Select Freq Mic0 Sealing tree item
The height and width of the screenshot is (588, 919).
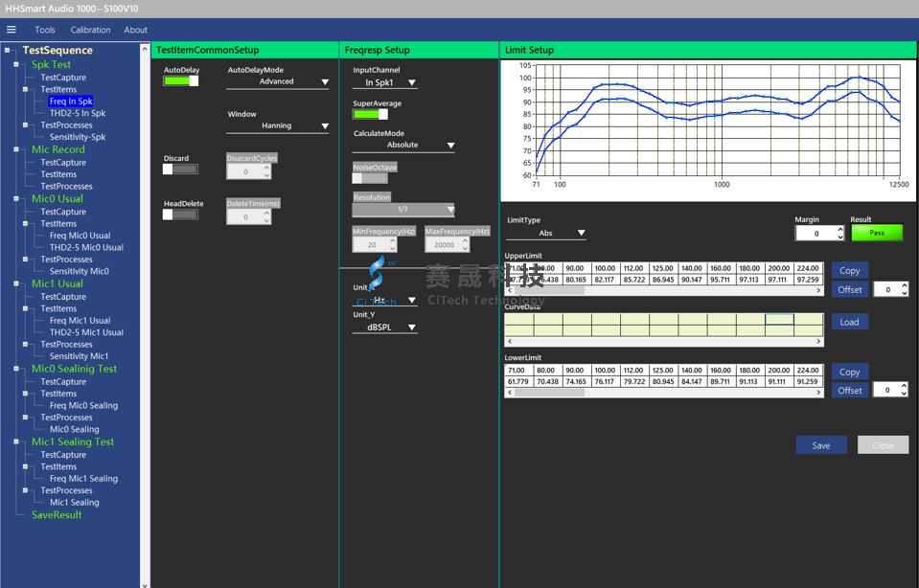coord(83,405)
